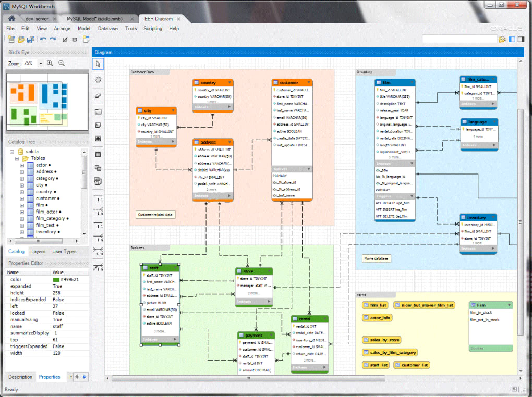Switch to the Layers panel tab
This screenshot has height=397, width=532.
pos(39,252)
